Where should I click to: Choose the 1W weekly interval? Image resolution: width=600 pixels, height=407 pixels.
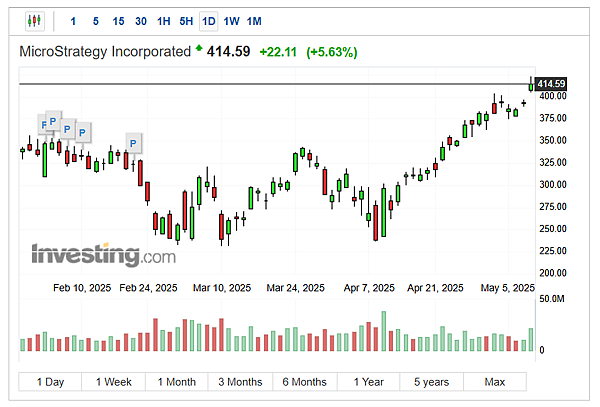pyautogui.click(x=232, y=21)
